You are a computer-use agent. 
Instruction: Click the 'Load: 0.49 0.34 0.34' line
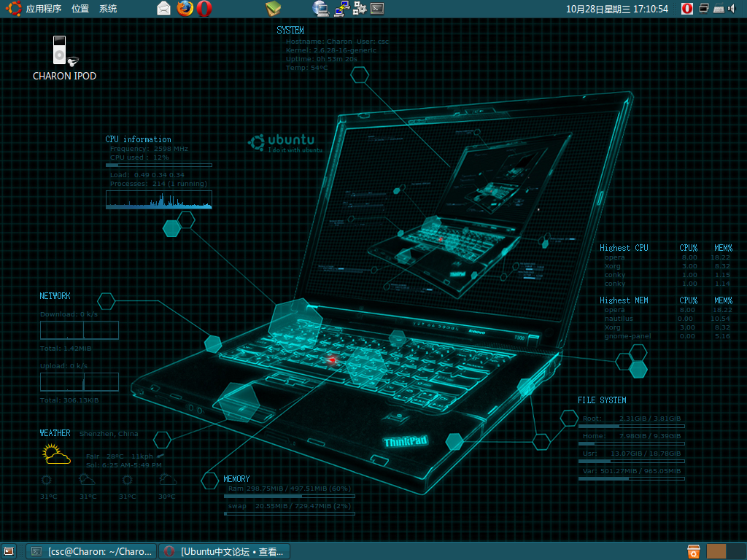pyautogui.click(x=147, y=175)
